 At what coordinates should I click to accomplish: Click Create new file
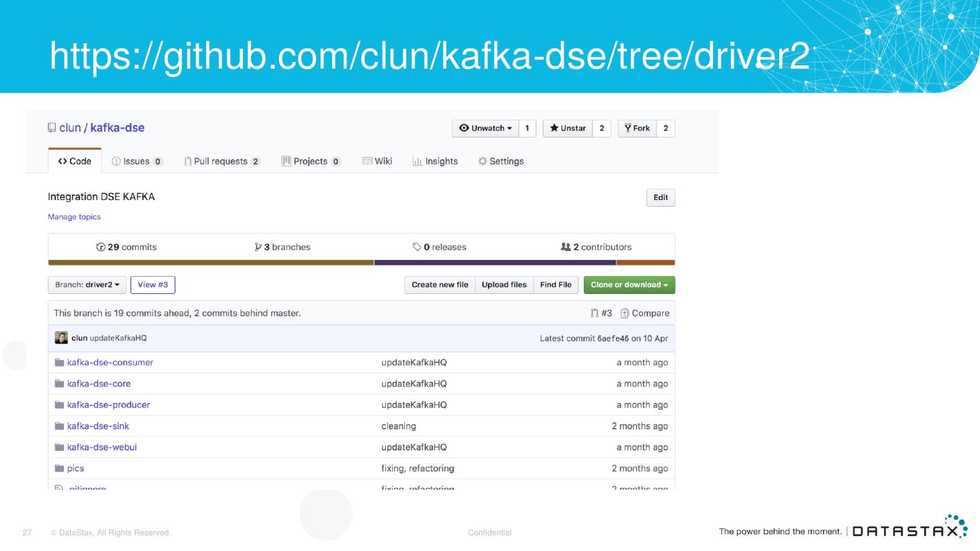440,285
